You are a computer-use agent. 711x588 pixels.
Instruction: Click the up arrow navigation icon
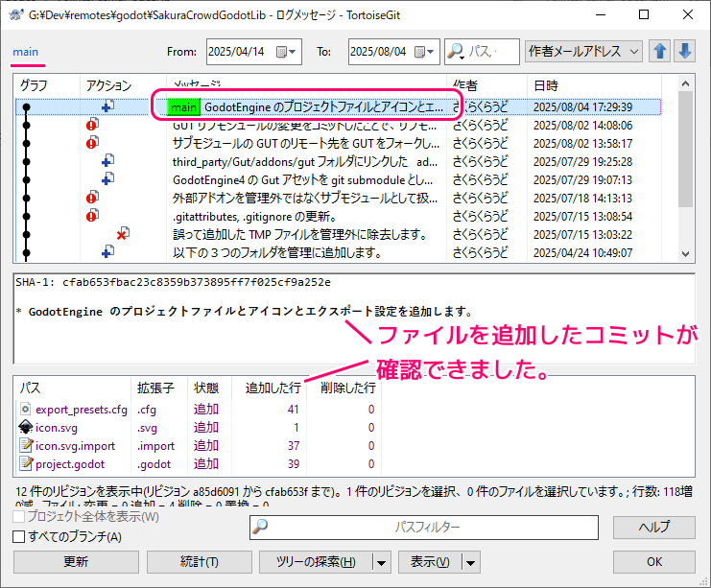click(x=660, y=52)
